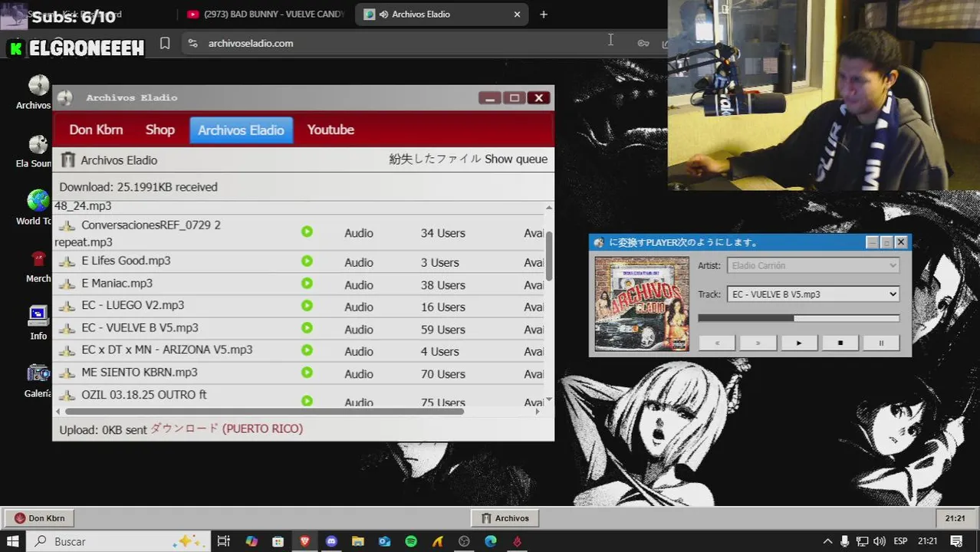Open Microsoft Edge from the taskbar
This screenshot has height=552, width=980.
(491, 541)
